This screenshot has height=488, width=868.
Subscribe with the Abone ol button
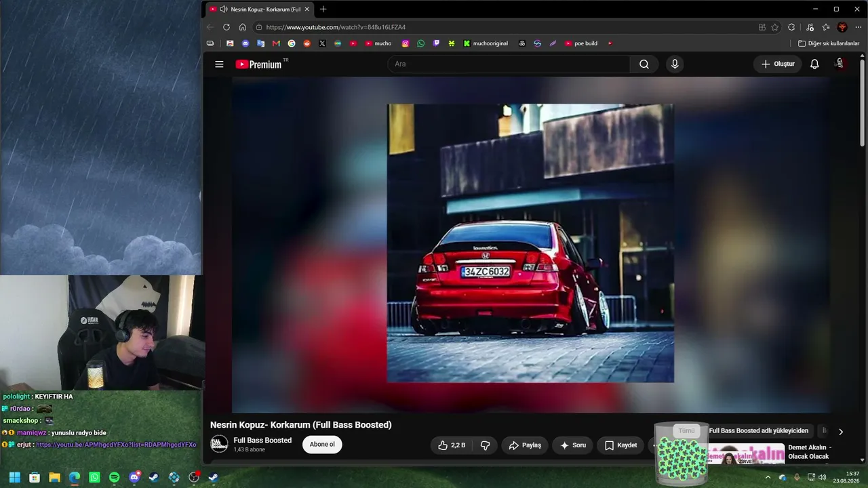click(322, 445)
